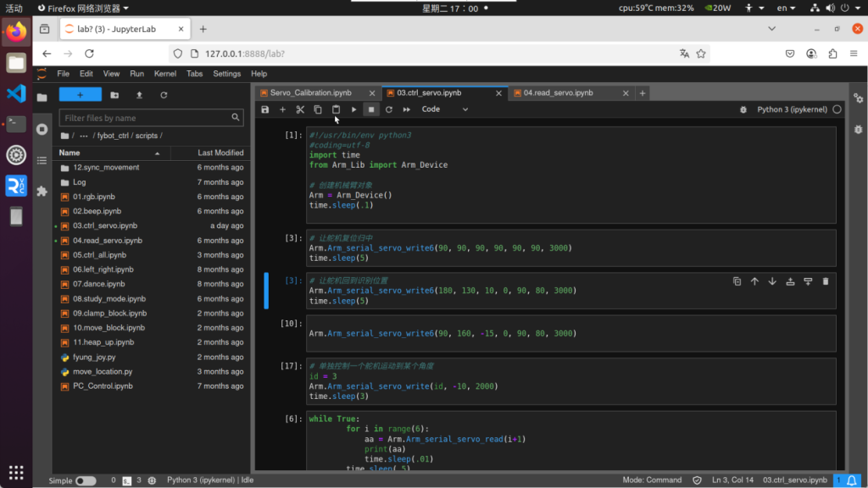This screenshot has width=868, height=488.
Task: Insert a cell below the active cell
Action: tap(808, 281)
